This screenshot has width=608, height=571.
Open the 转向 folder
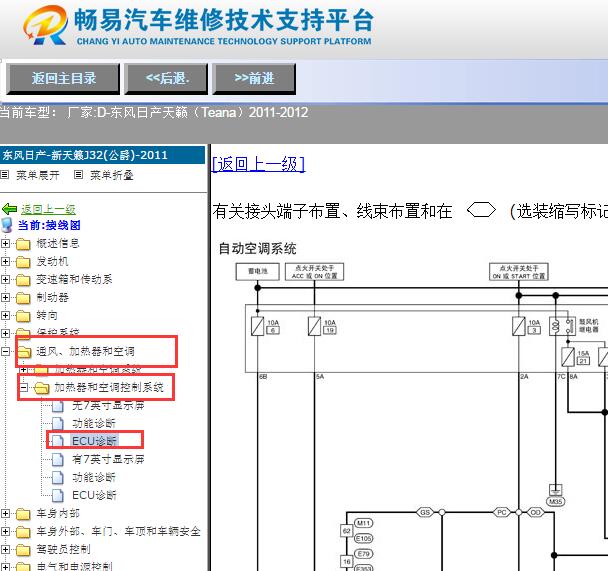pos(47,316)
